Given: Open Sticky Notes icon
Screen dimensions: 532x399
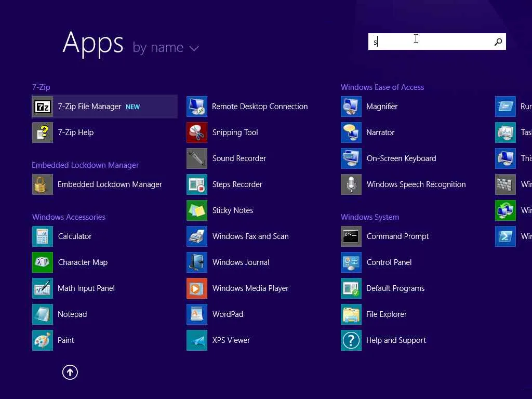Looking at the screenshot, I should [197, 210].
